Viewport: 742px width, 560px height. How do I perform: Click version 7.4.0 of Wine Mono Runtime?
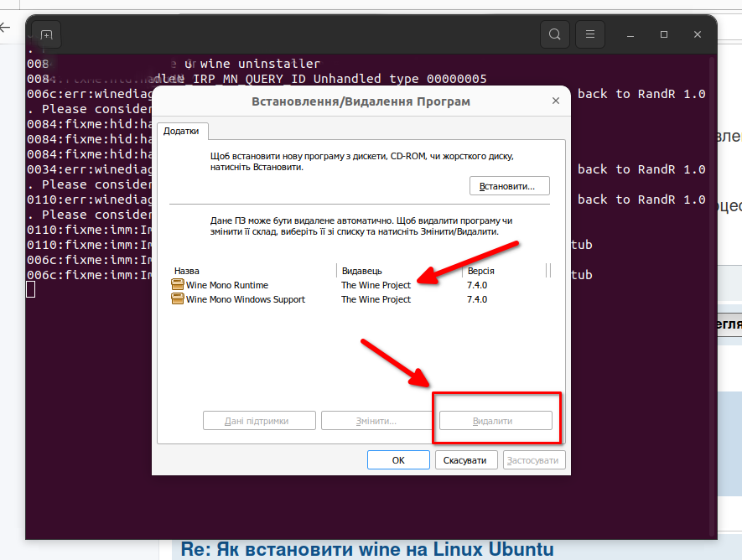coord(477,285)
